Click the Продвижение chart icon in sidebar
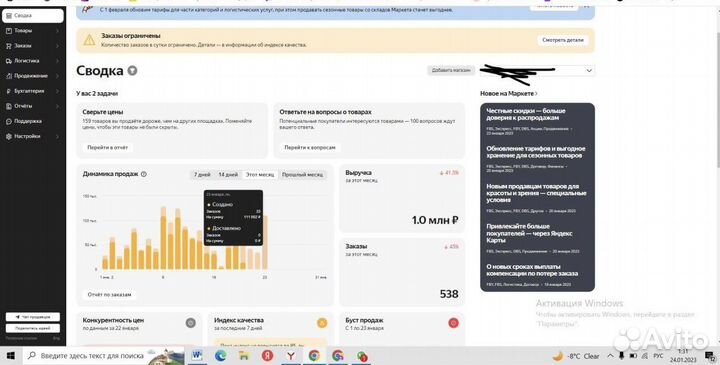This screenshot has height=365, width=720. 9,76
